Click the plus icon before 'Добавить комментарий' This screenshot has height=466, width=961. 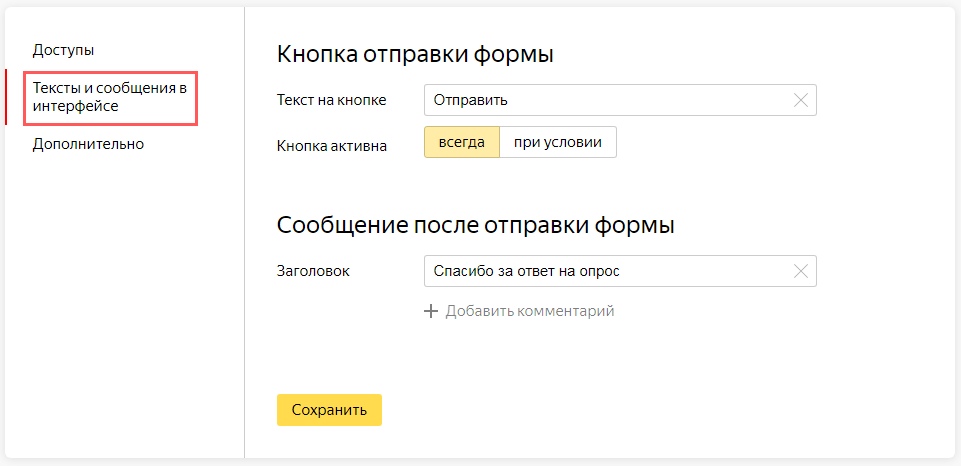[432, 311]
